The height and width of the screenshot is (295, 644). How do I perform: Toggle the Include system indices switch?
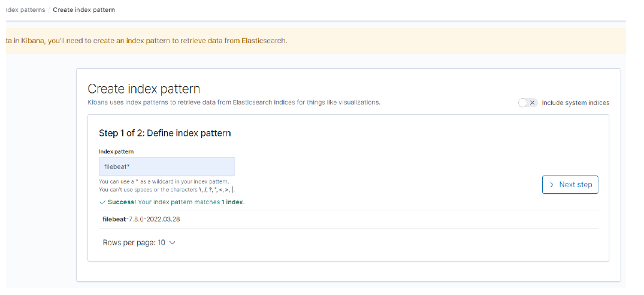point(527,102)
